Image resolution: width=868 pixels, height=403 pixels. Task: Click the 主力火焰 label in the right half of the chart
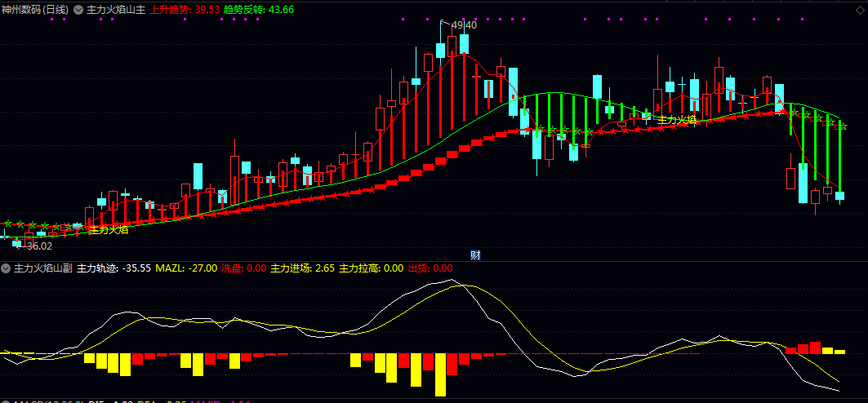(677, 119)
